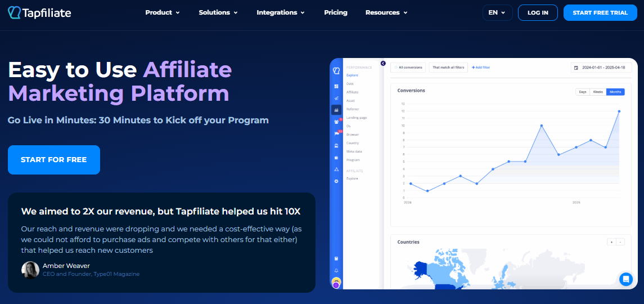Click the START FOR FREE button
This screenshot has height=304, width=644.
[54, 160]
